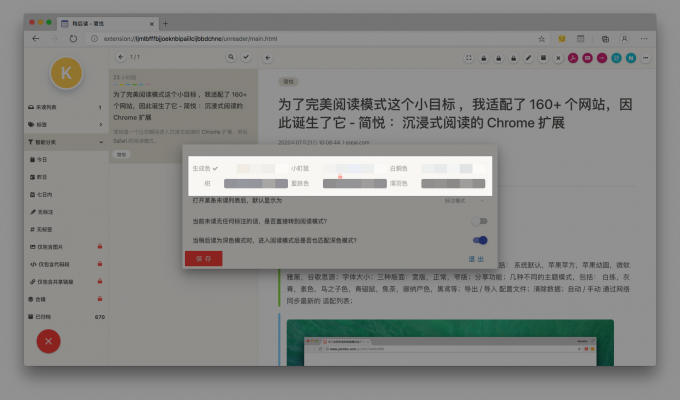
Task: Toggle switch for jumping directly to reading mode
Action: tap(480, 221)
